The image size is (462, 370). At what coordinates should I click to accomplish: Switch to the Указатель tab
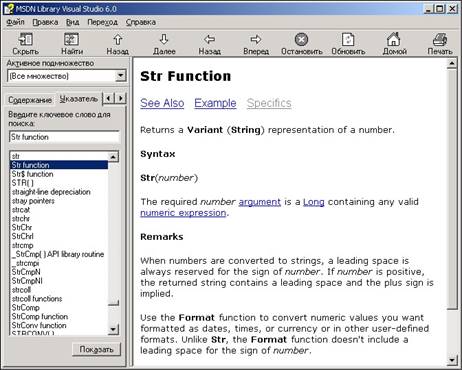pyautogui.click(x=79, y=99)
